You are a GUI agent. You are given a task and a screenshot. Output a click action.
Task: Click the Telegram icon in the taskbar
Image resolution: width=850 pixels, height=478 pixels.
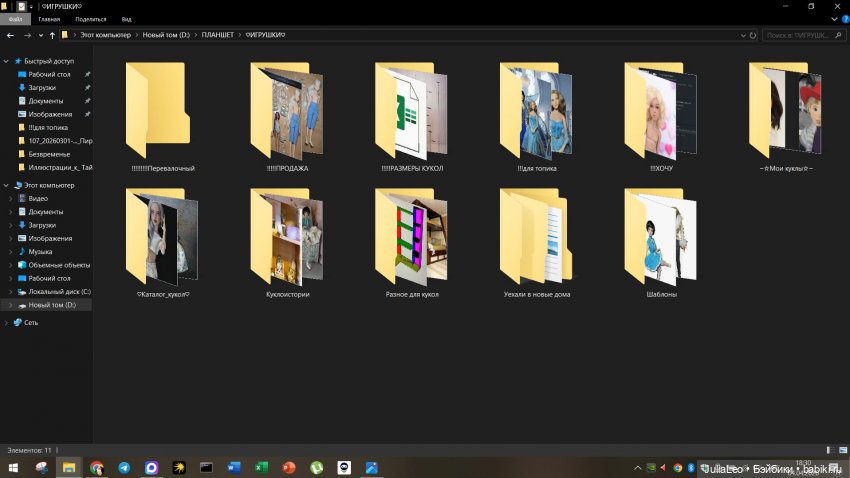(124, 467)
